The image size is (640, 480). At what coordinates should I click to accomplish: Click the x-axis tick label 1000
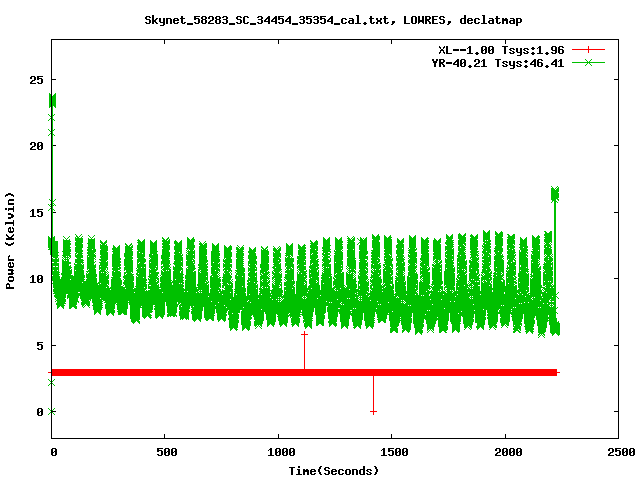point(281,452)
